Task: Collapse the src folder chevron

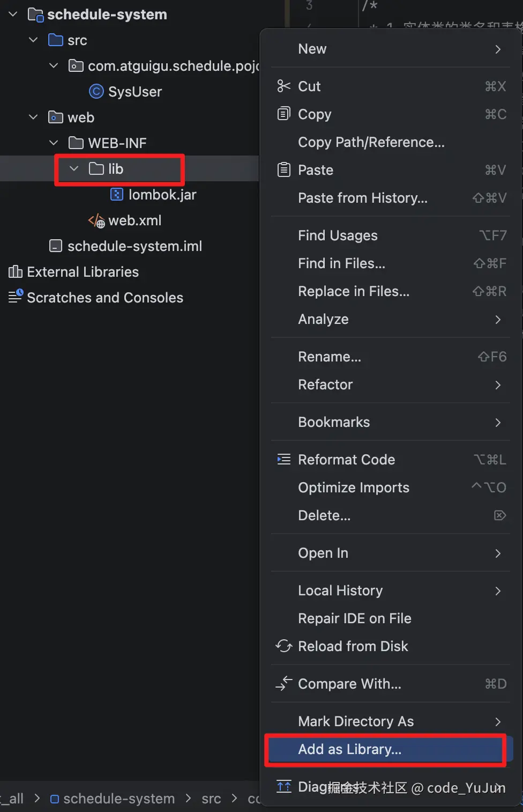Action: coord(33,40)
